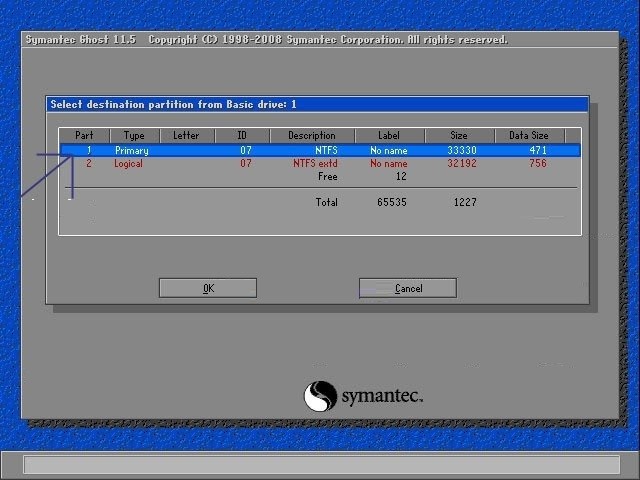Click the NTFS extd description cell
This screenshot has height=480, width=640.
point(315,163)
